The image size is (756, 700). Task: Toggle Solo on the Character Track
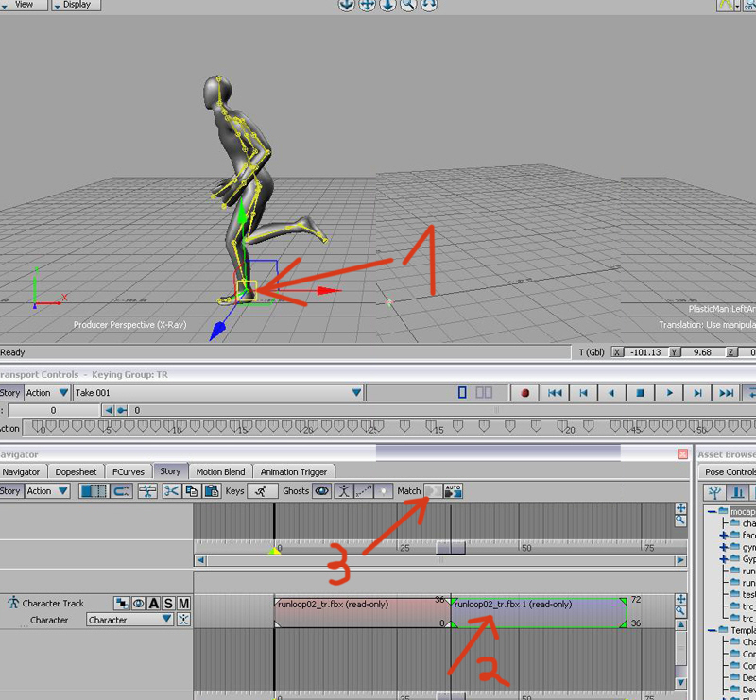point(167,604)
